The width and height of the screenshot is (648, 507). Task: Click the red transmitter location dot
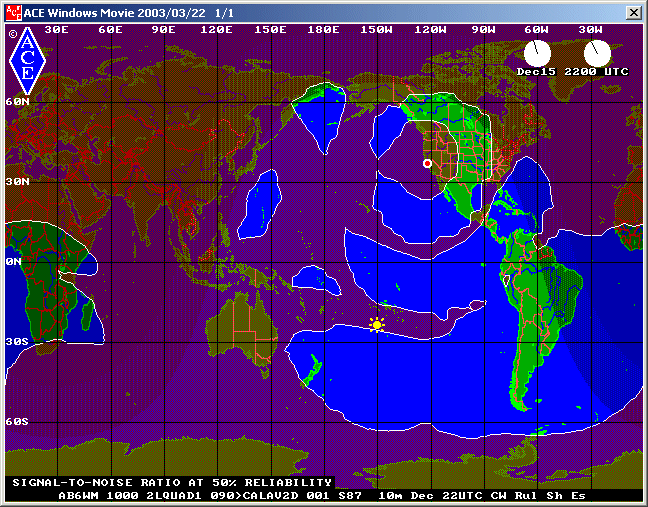coord(427,164)
